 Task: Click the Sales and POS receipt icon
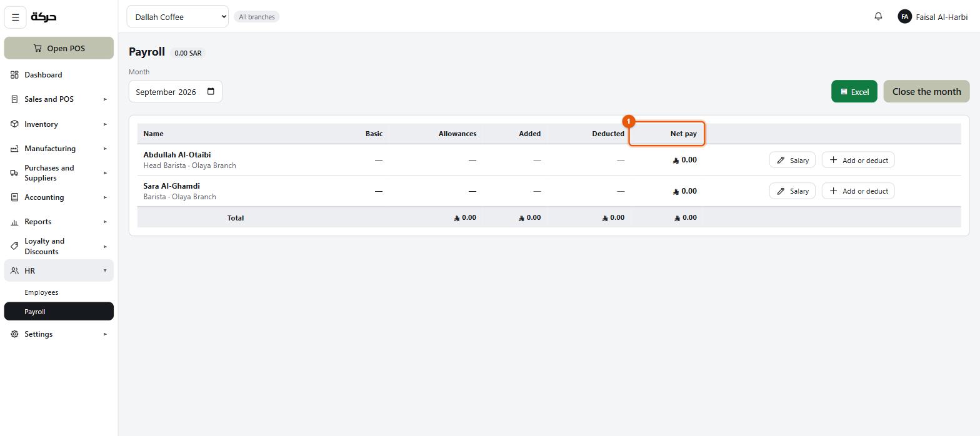pyautogui.click(x=14, y=99)
